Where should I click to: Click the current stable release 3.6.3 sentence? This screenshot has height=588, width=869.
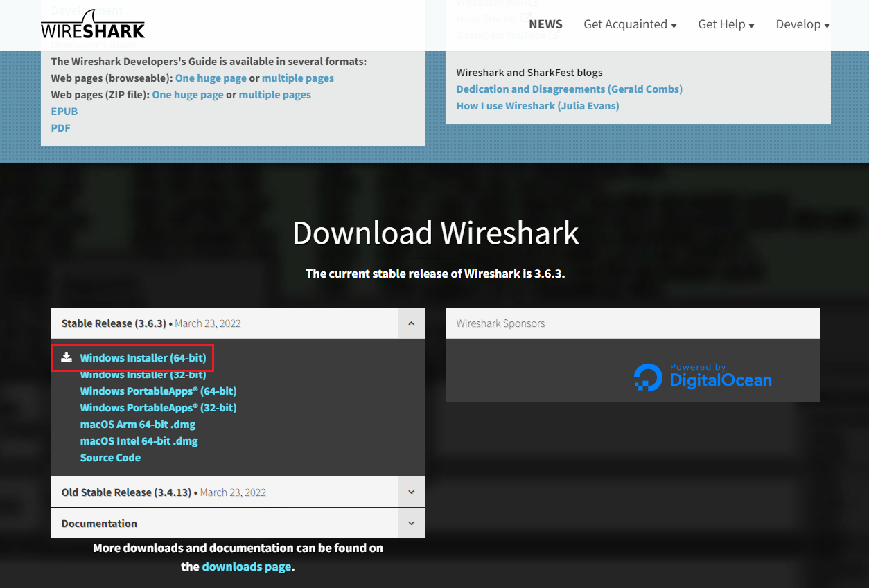[x=436, y=274]
